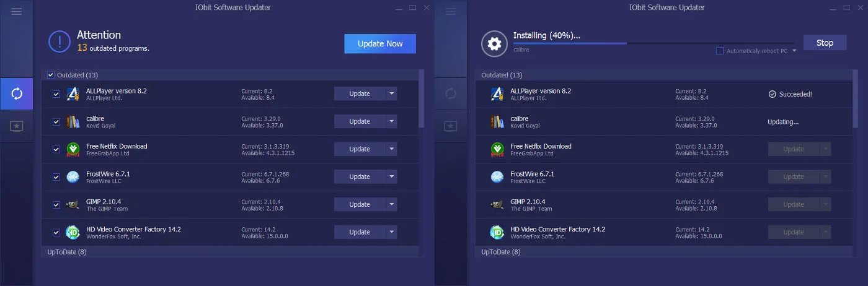Click 'Available: 4.3.1.1215' in left window
Screen dimensions: 868x286
268,153
